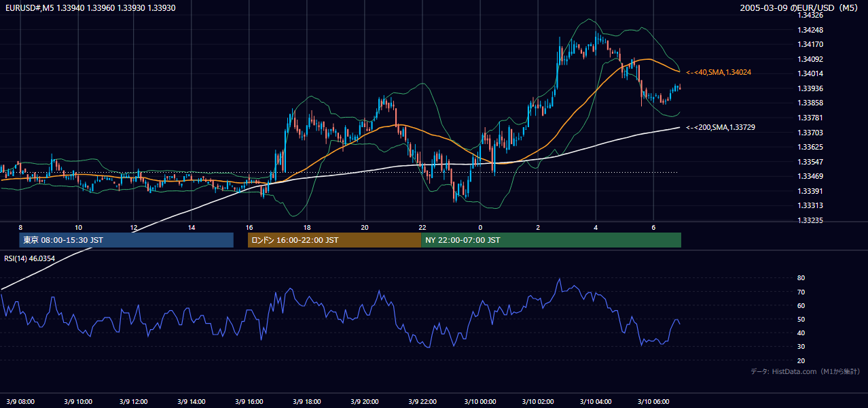Click hour tick 14 under the price chart

[192, 227]
